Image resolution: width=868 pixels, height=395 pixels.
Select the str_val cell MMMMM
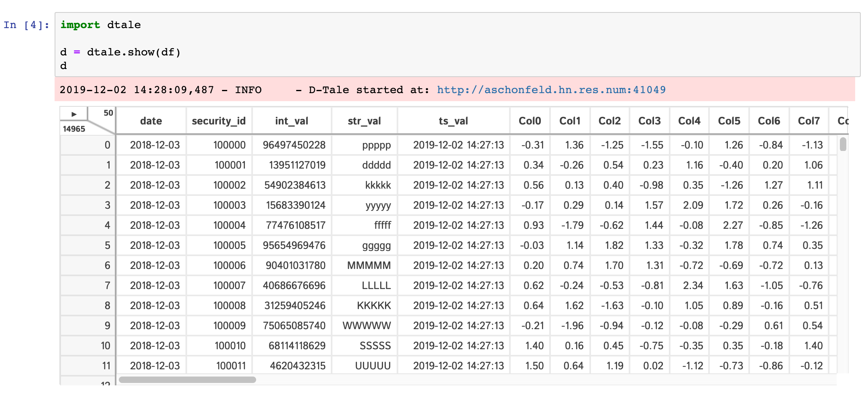coord(369,265)
